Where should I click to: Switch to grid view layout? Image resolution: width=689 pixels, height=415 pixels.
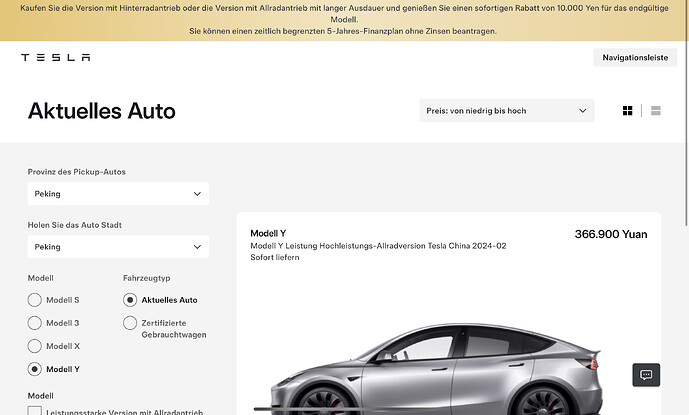tap(627, 111)
